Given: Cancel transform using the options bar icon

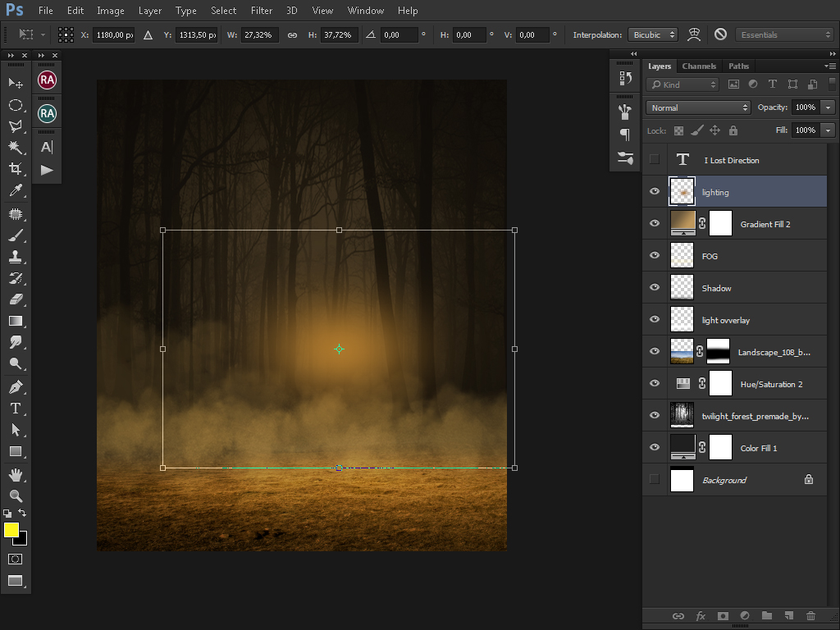Looking at the screenshot, I should (720, 34).
